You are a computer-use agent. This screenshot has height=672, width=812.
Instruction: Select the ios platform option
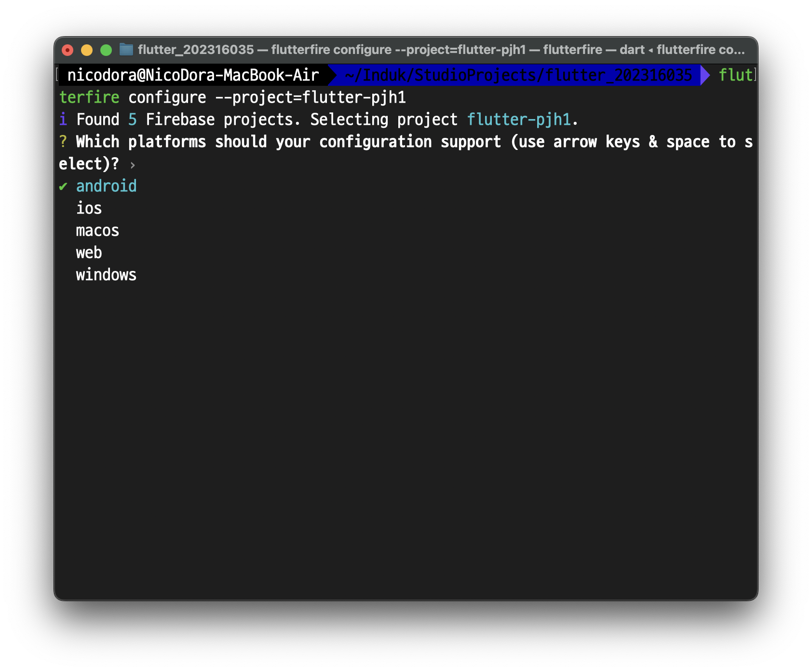(89, 208)
